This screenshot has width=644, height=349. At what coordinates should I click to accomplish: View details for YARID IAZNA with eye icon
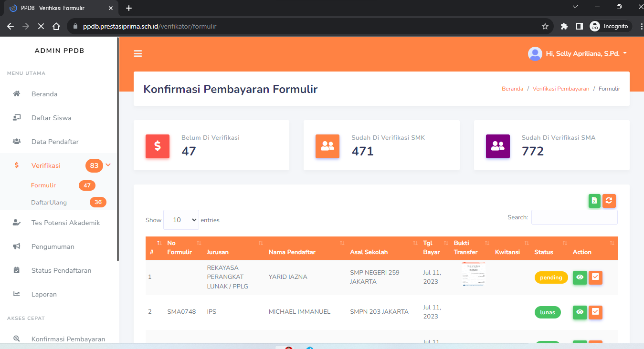tap(580, 277)
